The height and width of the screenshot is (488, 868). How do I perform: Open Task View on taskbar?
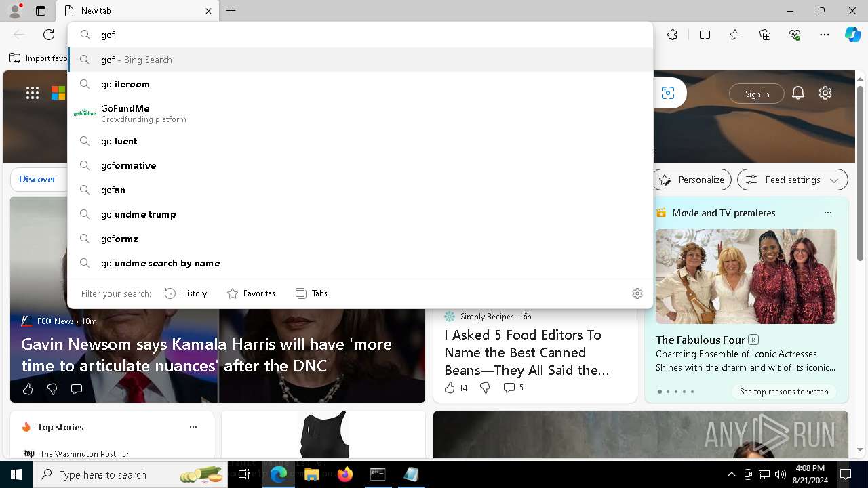click(244, 474)
